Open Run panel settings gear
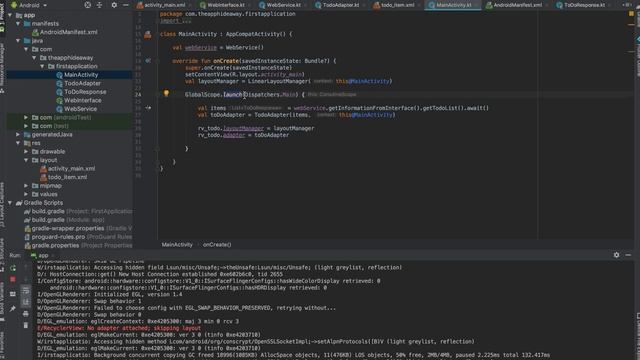 [616, 255]
